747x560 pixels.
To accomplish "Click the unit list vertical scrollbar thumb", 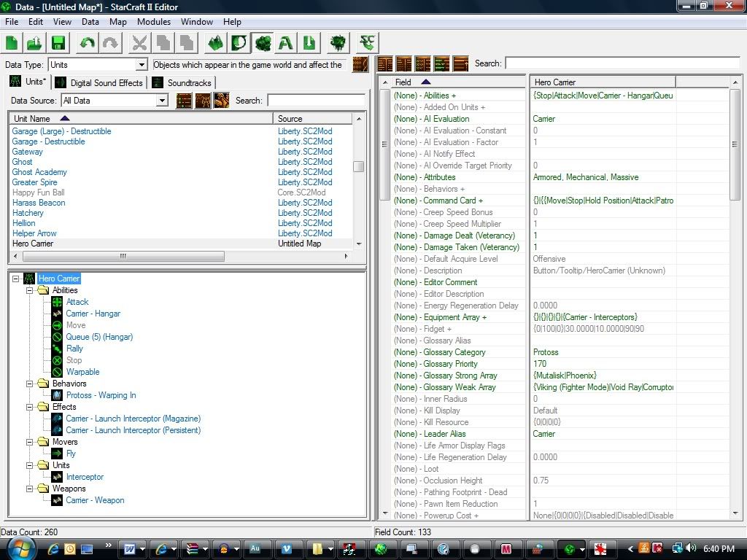I will [359, 167].
